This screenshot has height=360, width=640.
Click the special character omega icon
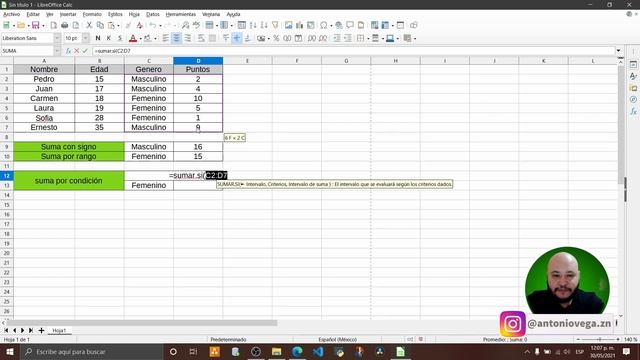(324, 25)
